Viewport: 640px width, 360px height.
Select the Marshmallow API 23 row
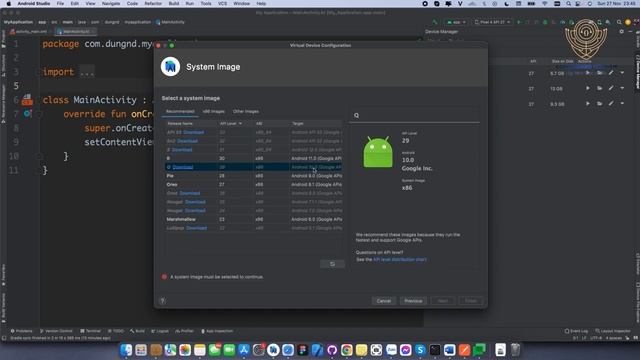point(253,220)
